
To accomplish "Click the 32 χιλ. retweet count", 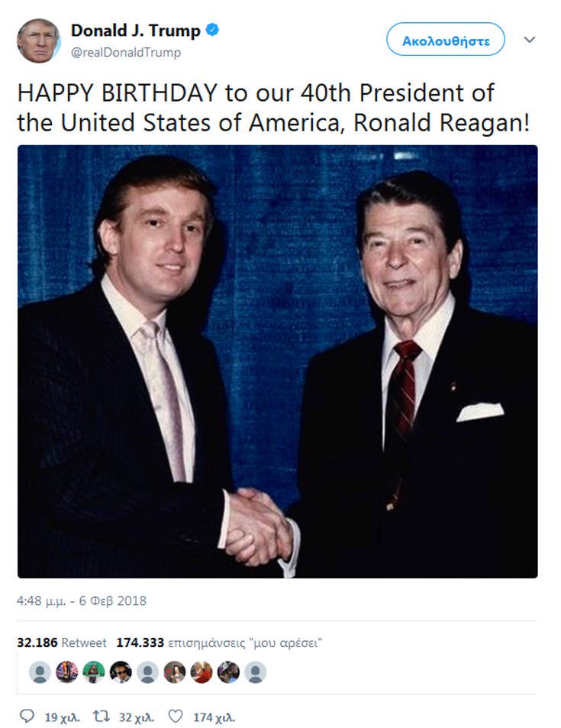I will [136, 717].
